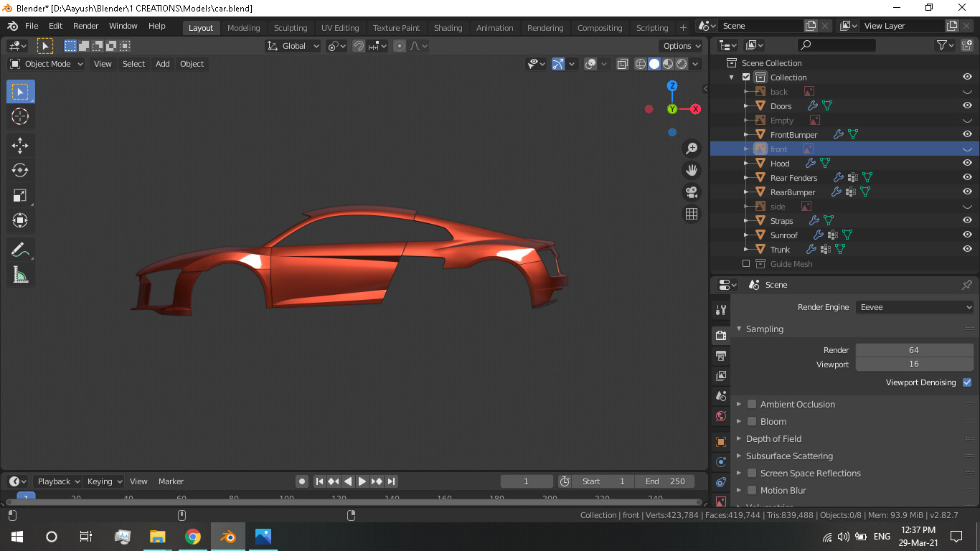Select the Move tool in the toolbar
The image size is (980, 551).
(20, 146)
